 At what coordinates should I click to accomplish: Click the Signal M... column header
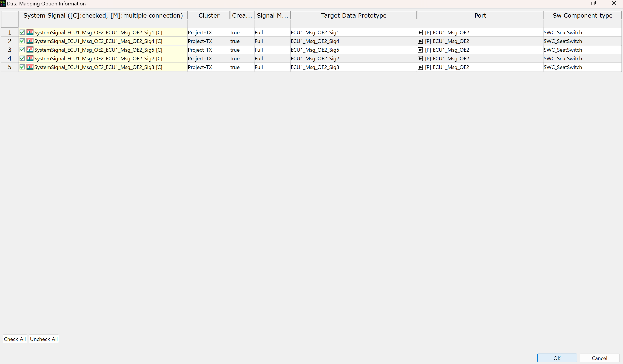pyautogui.click(x=272, y=15)
